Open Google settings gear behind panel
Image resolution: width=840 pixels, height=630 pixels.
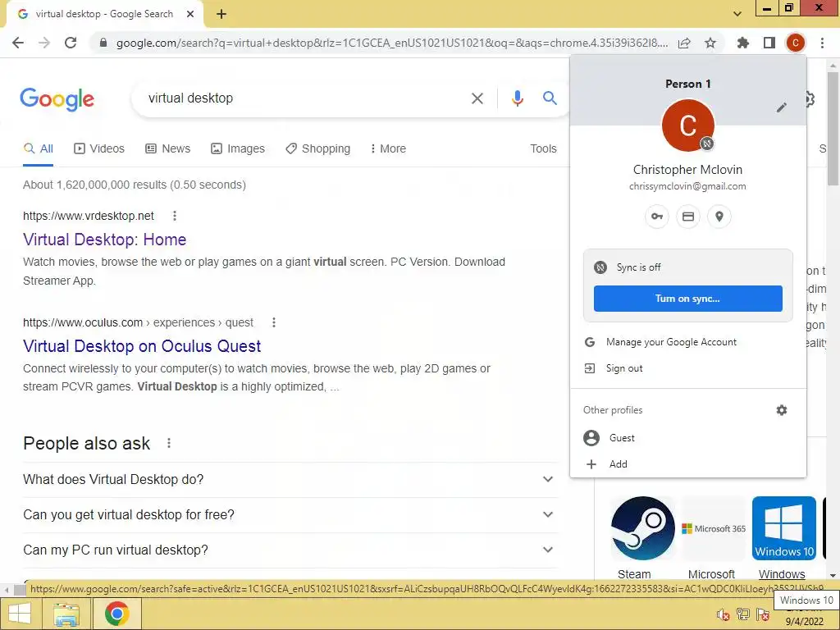pyautogui.click(x=810, y=99)
